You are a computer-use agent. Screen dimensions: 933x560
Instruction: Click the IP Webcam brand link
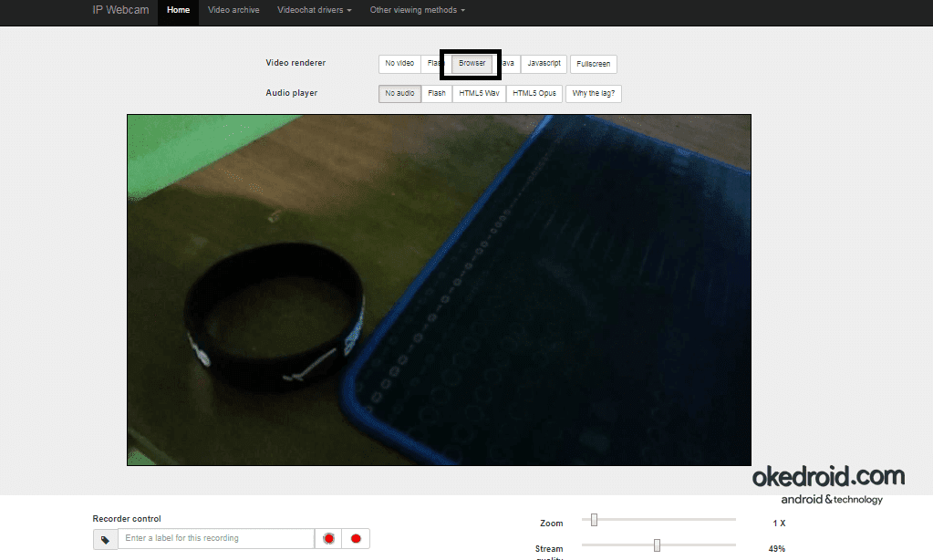120,10
